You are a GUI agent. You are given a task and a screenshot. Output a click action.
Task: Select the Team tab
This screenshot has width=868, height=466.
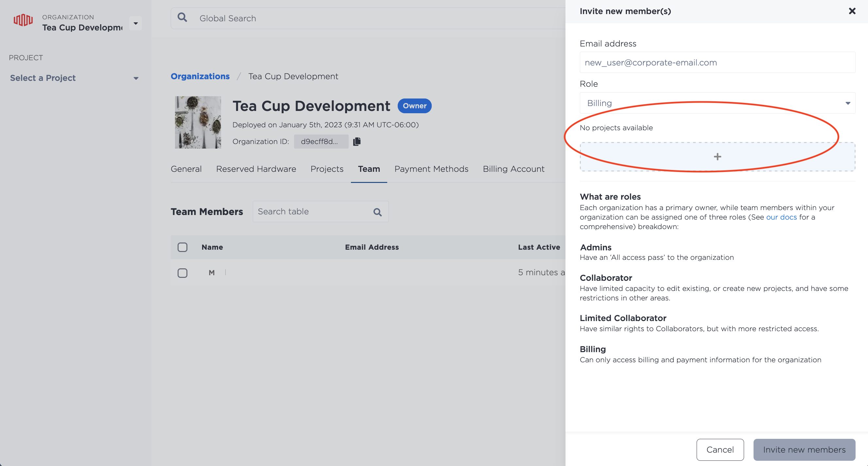369,169
